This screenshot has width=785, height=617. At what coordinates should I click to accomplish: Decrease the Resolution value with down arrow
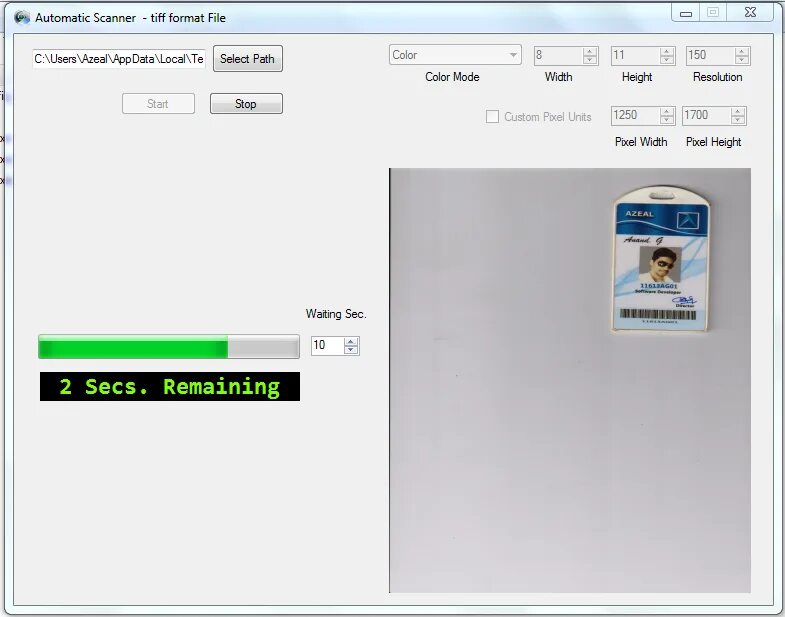[x=742, y=60]
